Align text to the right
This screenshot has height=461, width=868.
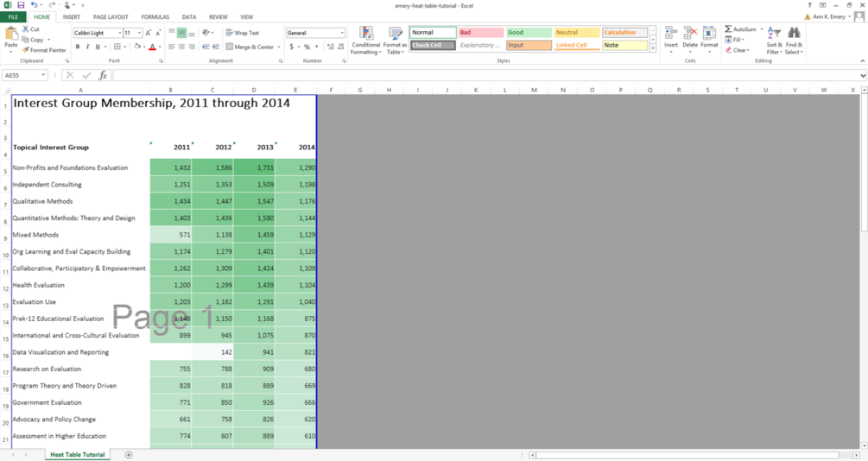point(192,47)
